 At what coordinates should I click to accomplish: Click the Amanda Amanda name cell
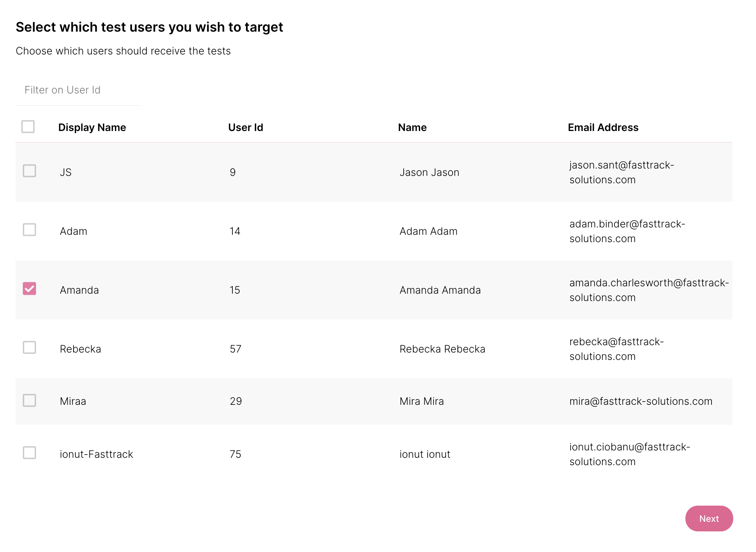440,290
